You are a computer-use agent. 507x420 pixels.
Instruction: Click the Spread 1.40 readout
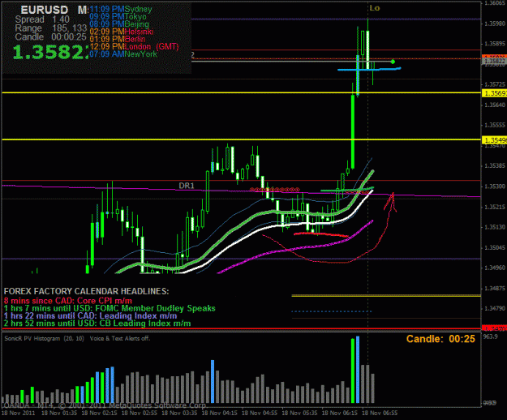(42, 19)
